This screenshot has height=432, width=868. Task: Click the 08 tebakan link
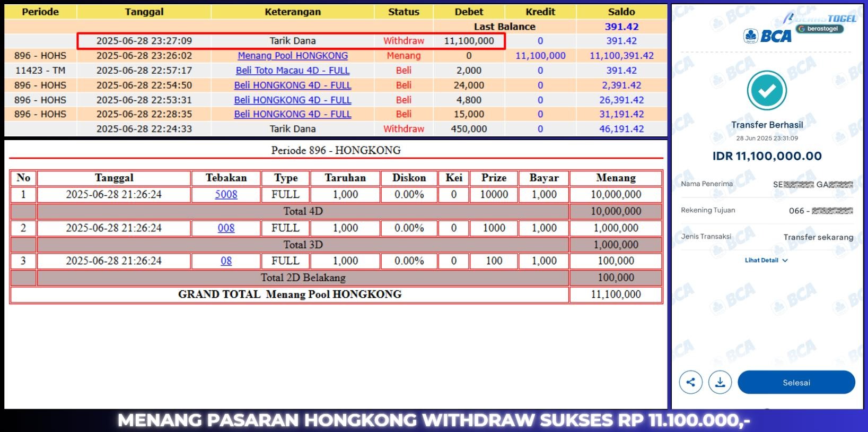[226, 261]
